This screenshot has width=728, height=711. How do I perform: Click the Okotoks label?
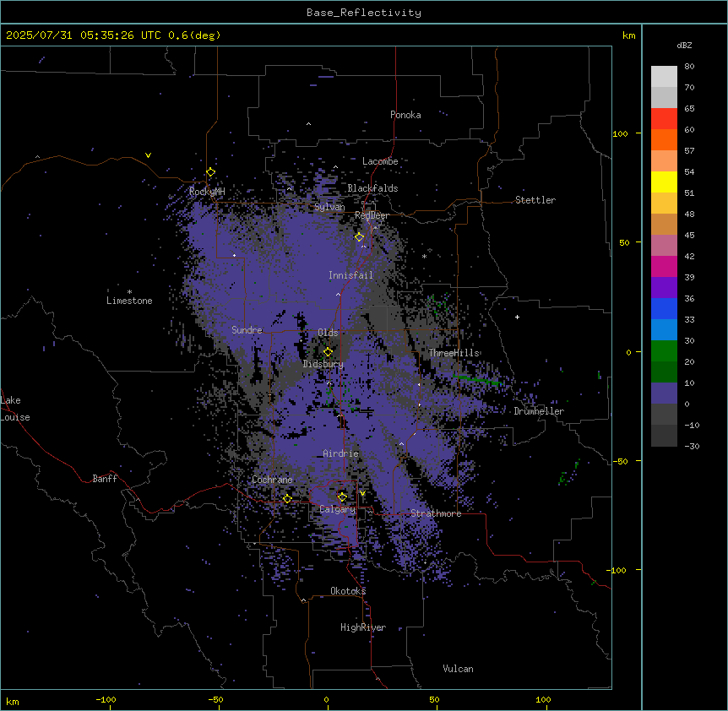click(x=348, y=591)
